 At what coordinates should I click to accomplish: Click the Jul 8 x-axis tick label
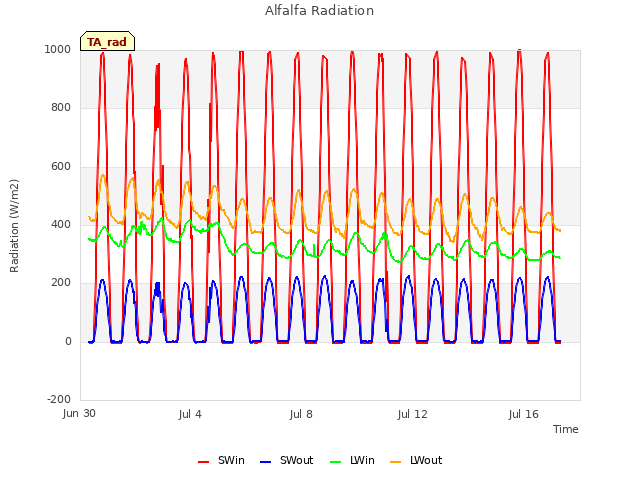click(301, 414)
